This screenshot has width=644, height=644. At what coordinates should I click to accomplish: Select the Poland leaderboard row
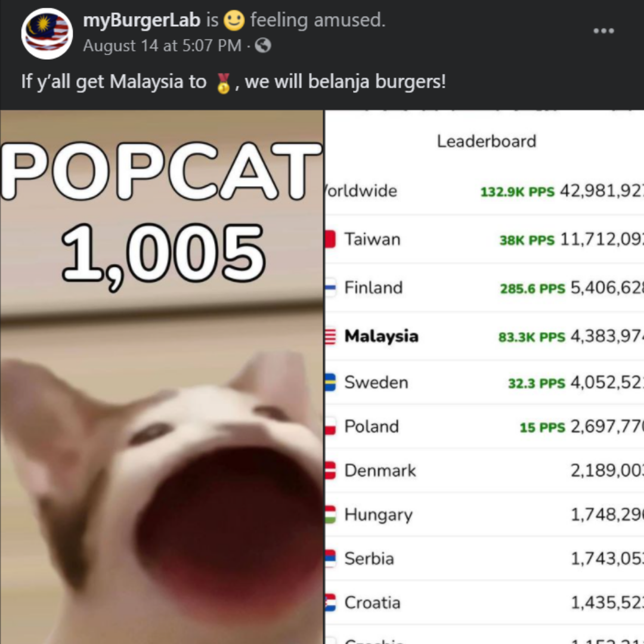click(484, 426)
